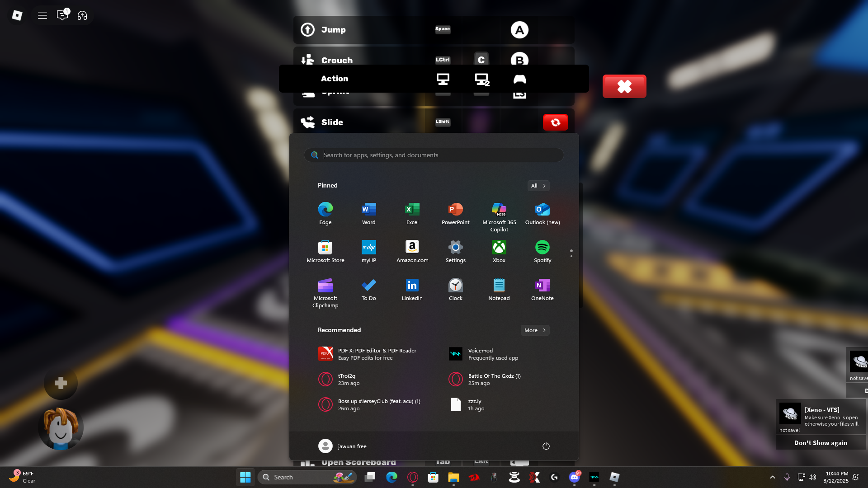
Task: Change the Jump Space key binding
Action: click(443, 29)
